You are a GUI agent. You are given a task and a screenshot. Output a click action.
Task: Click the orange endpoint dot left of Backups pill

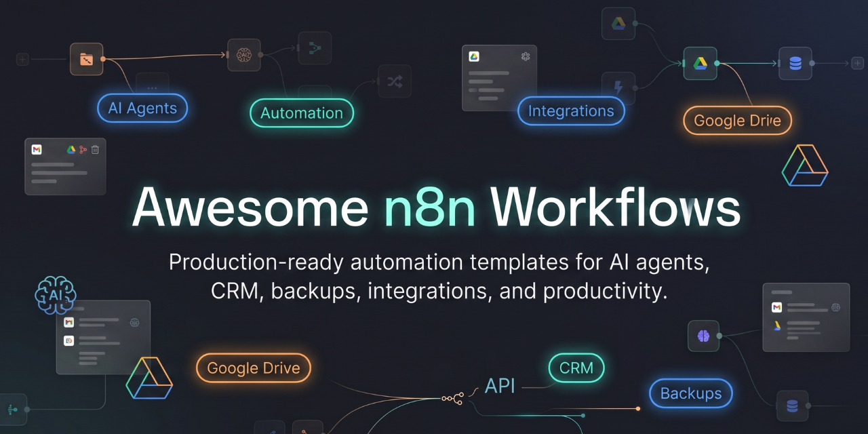point(637,408)
